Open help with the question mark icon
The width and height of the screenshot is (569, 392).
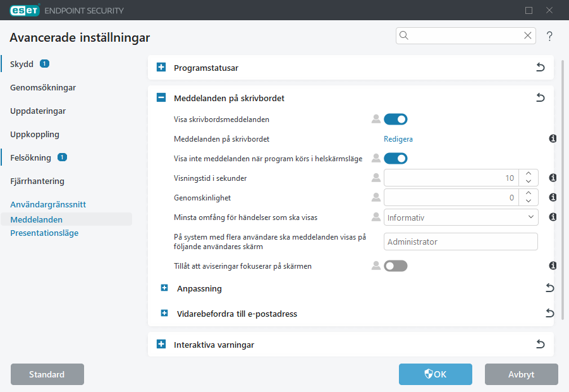click(x=549, y=36)
